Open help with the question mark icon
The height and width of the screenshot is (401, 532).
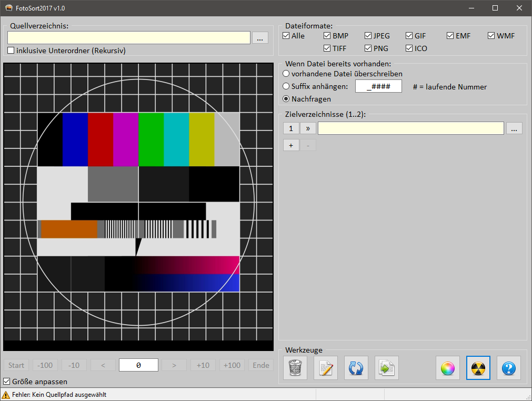point(509,368)
